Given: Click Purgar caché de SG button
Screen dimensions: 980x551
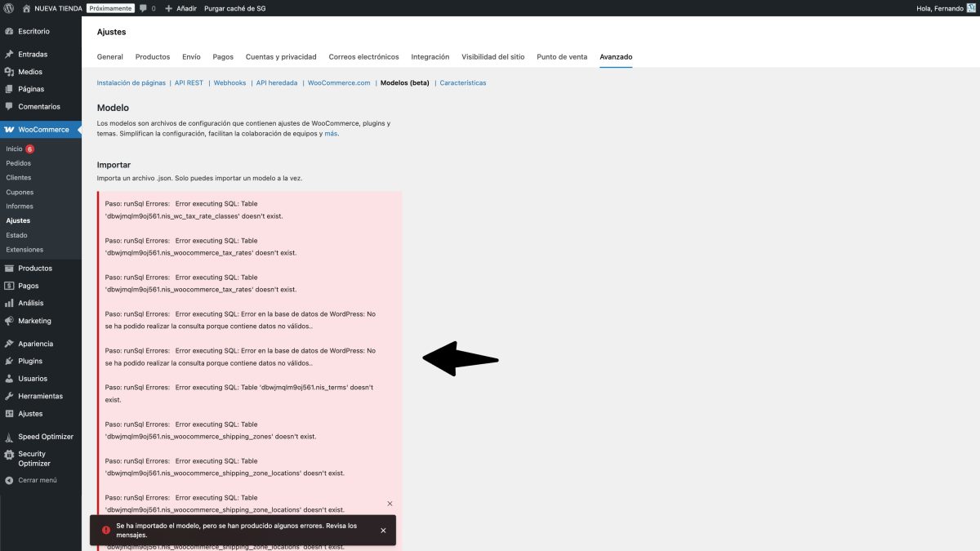Looking at the screenshot, I should [x=234, y=8].
